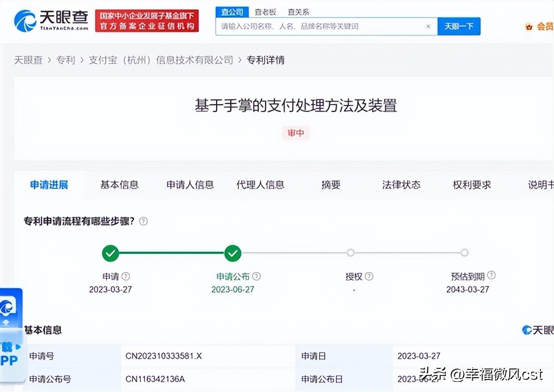The image size is (554, 392).
Task: Open help icon next to 专利申请流程有哪些步骤
Action: (x=143, y=221)
